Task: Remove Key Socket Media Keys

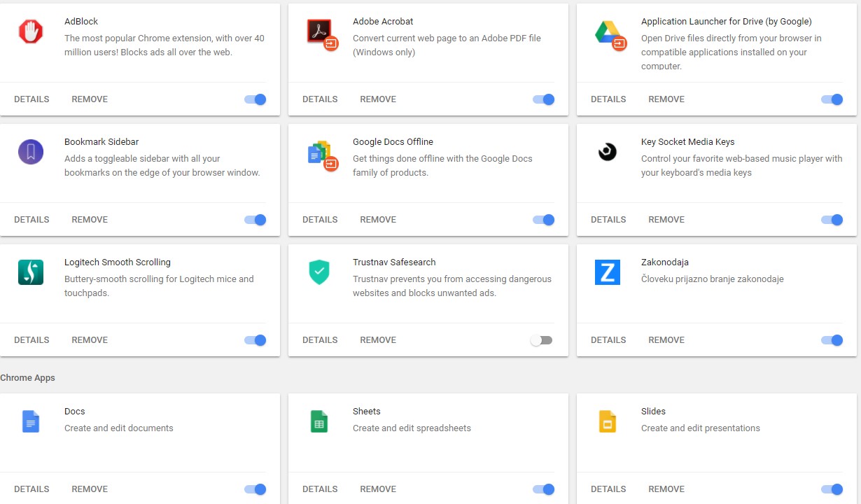Action: pos(666,220)
